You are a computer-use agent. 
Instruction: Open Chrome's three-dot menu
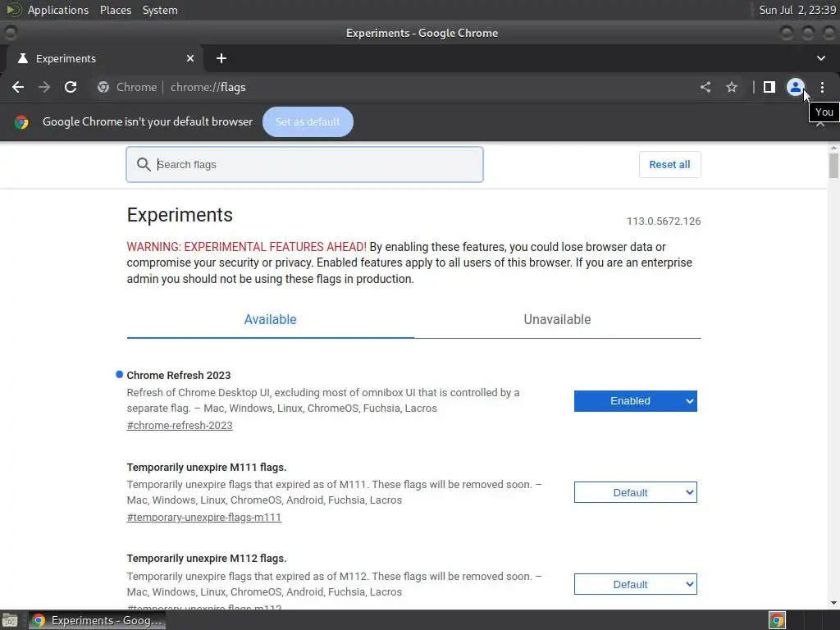pyautogui.click(x=822, y=87)
